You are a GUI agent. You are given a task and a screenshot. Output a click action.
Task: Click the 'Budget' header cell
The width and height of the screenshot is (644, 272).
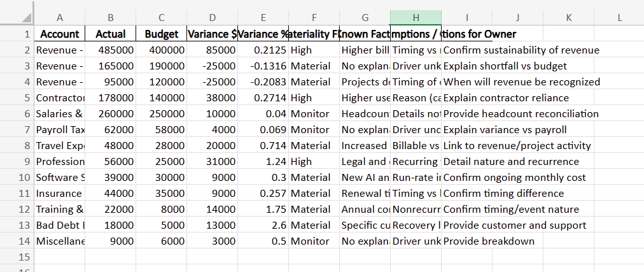coord(162,34)
